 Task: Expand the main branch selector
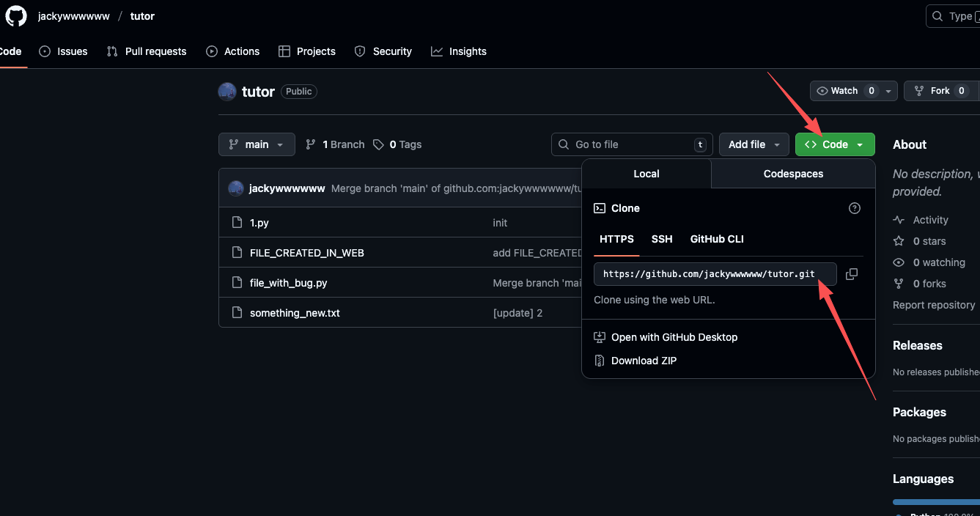point(257,144)
